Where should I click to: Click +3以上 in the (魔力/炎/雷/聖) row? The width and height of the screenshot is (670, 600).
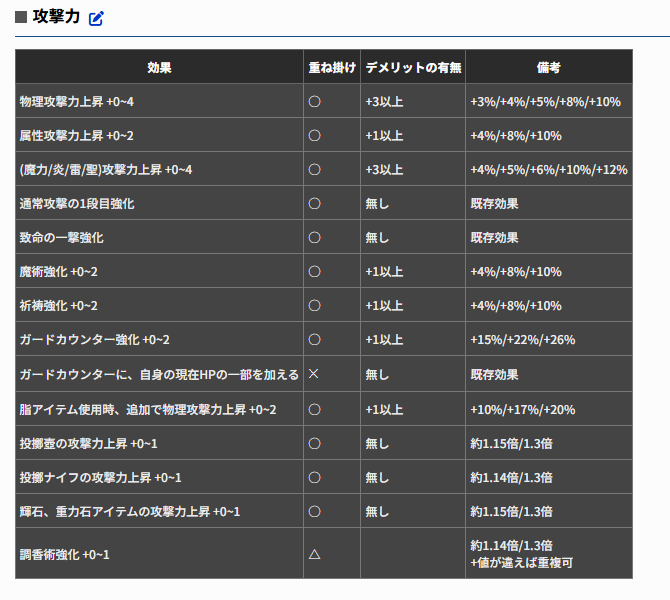[384, 170]
